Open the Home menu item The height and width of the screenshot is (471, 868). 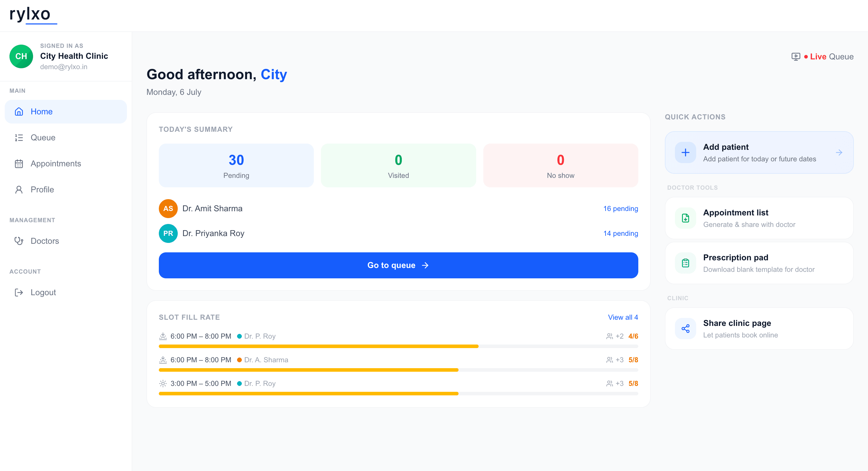(x=66, y=112)
